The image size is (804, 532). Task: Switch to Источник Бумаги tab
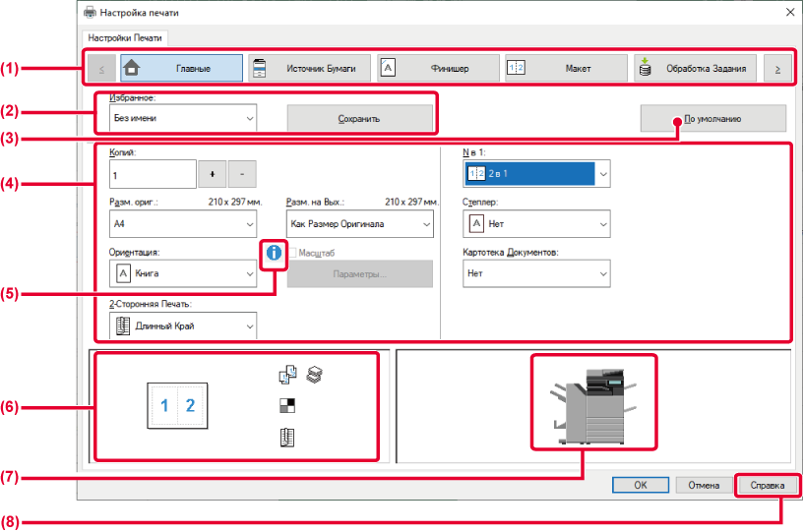tap(310, 68)
